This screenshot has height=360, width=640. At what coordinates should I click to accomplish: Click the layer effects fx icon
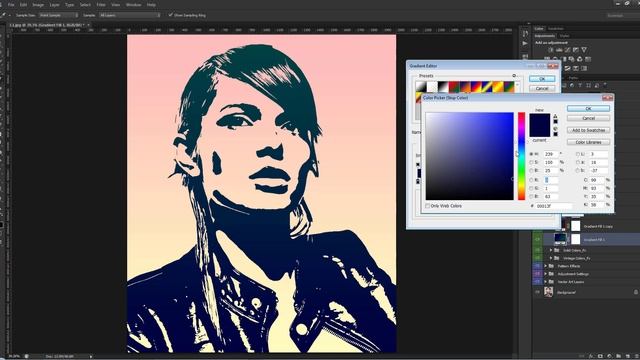(591, 356)
